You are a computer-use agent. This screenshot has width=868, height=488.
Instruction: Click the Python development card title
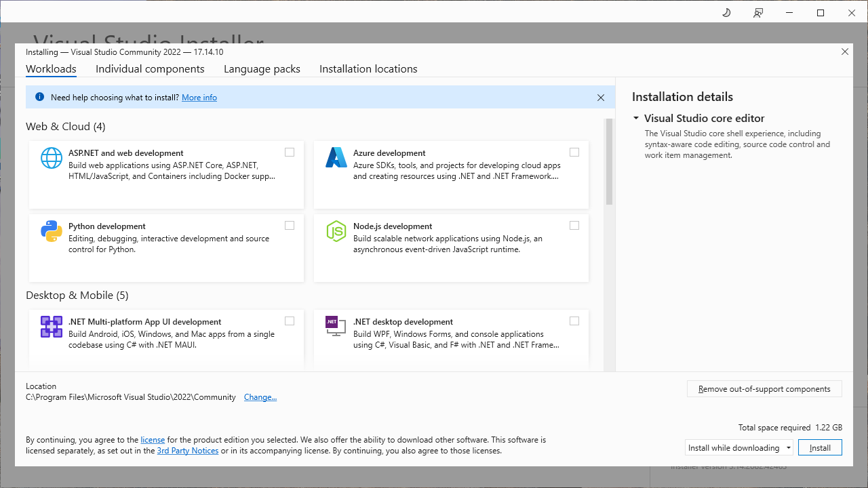(107, 226)
